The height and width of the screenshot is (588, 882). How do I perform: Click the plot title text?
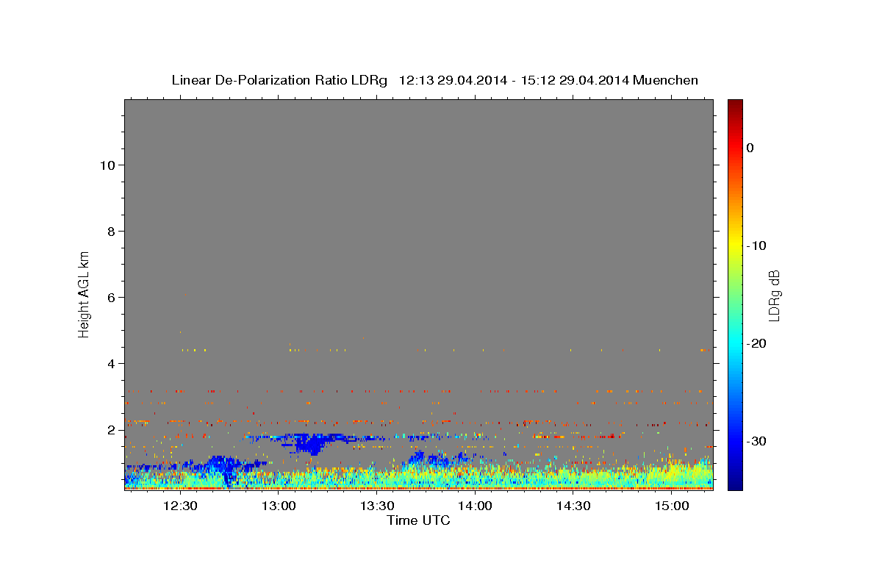pyautogui.click(x=434, y=80)
